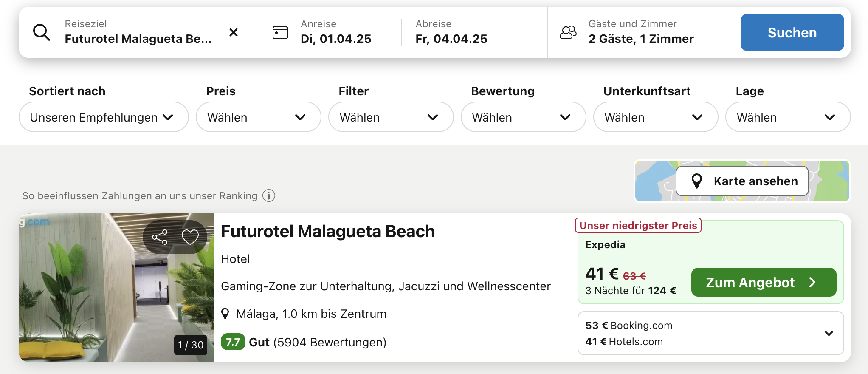The image size is (868, 374).
Task: Click the map pin icon in Karte ansehen
Action: click(697, 181)
